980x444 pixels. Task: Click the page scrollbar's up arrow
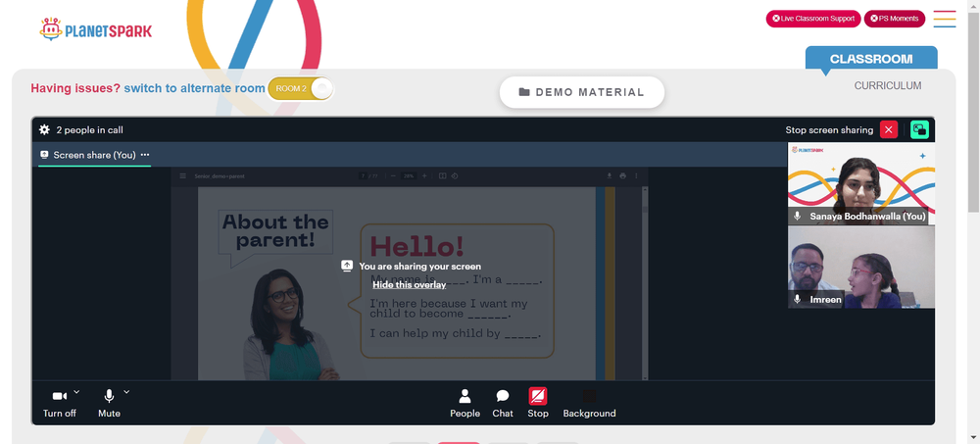[974, 5]
